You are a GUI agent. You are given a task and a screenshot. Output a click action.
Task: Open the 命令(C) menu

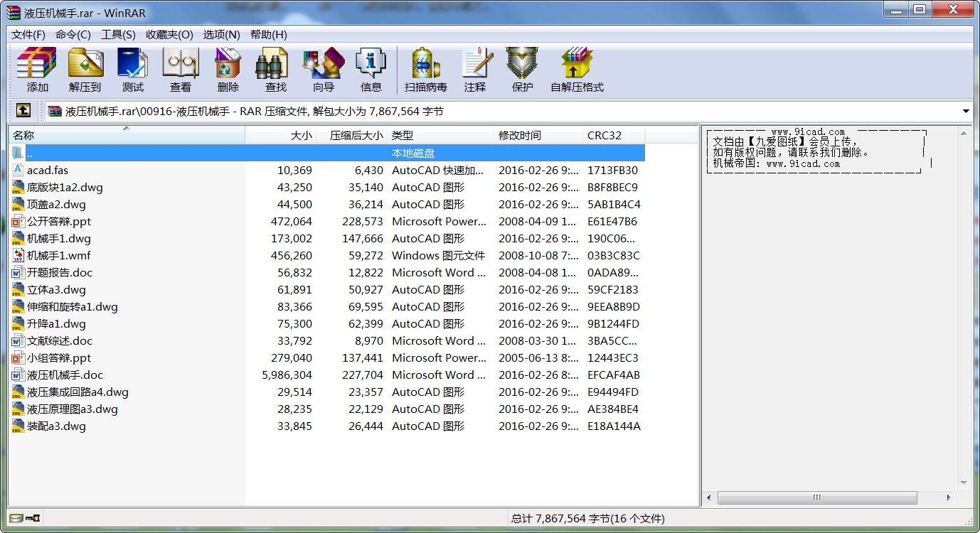click(x=73, y=34)
